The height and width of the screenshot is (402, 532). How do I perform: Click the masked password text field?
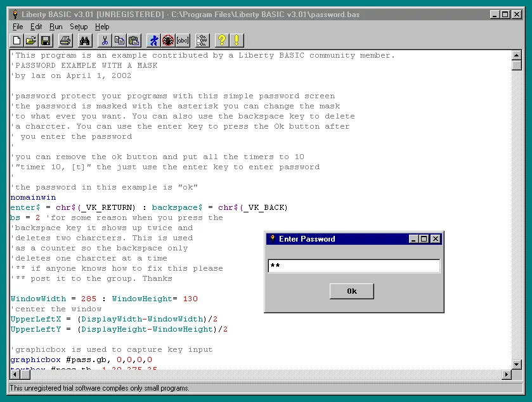point(354,266)
